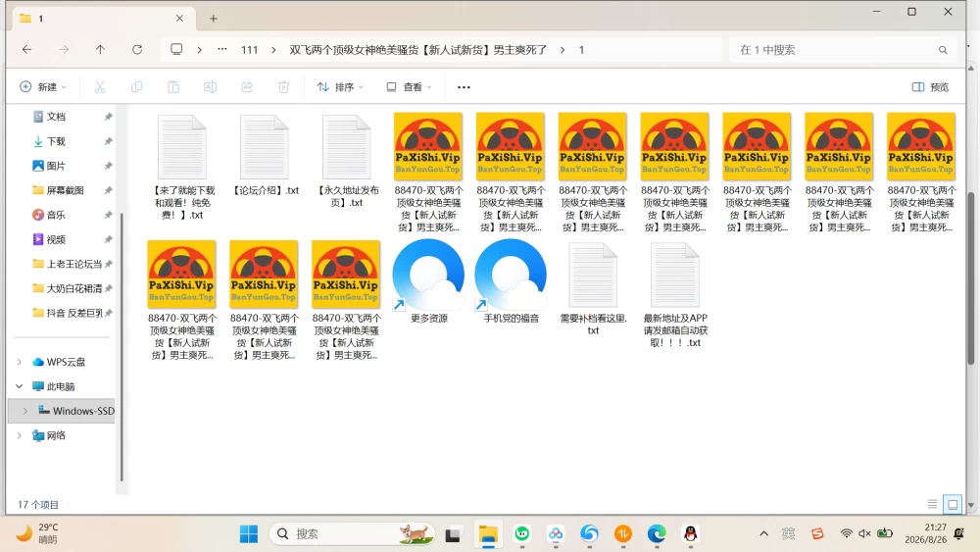Viewport: 980px width, 552px height.
Task: Collapse the 此电脑 tree node
Action: coord(20,386)
